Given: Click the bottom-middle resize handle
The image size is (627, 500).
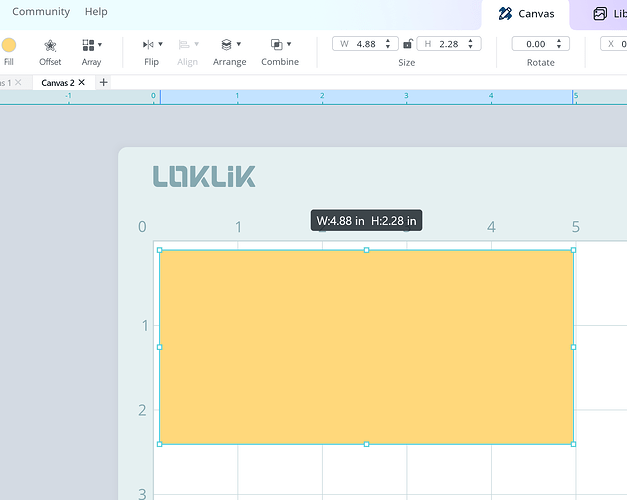Looking at the screenshot, I should [366, 444].
